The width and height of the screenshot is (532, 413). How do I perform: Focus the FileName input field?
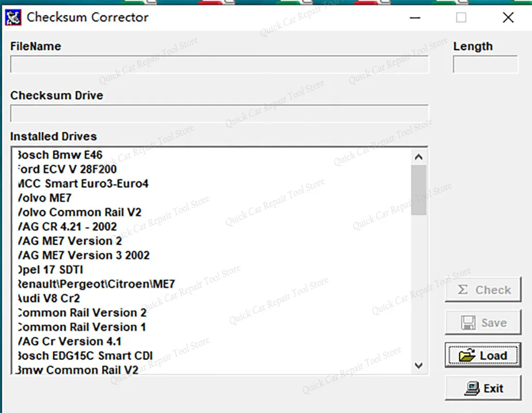tap(219, 65)
